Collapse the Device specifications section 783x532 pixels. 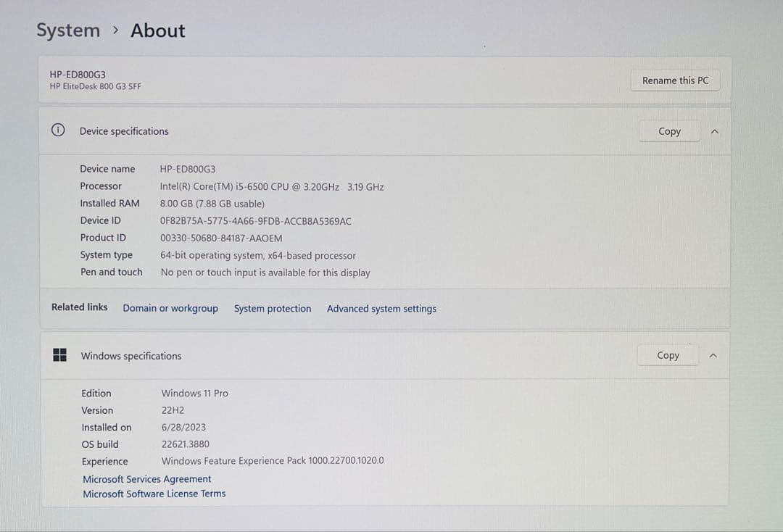tap(714, 131)
